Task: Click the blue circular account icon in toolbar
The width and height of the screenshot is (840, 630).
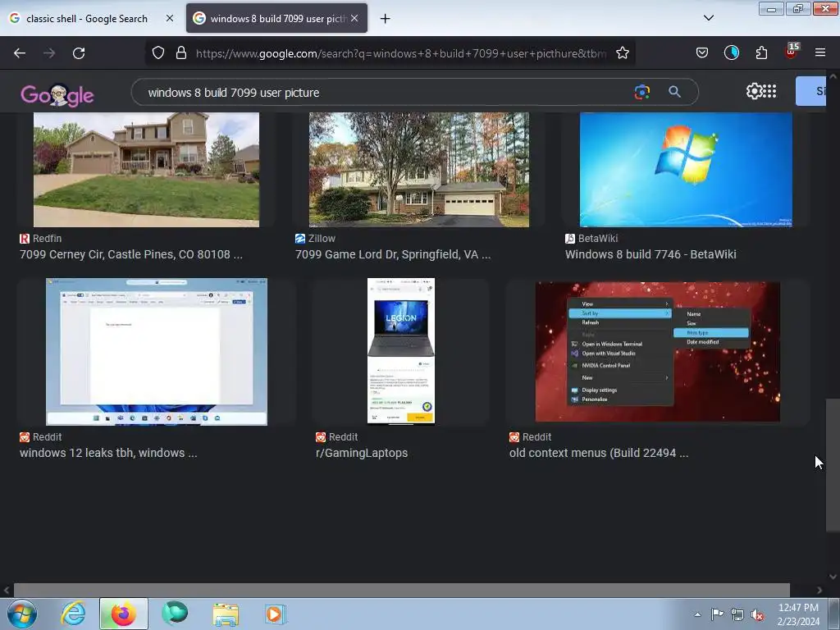Action: click(x=731, y=52)
